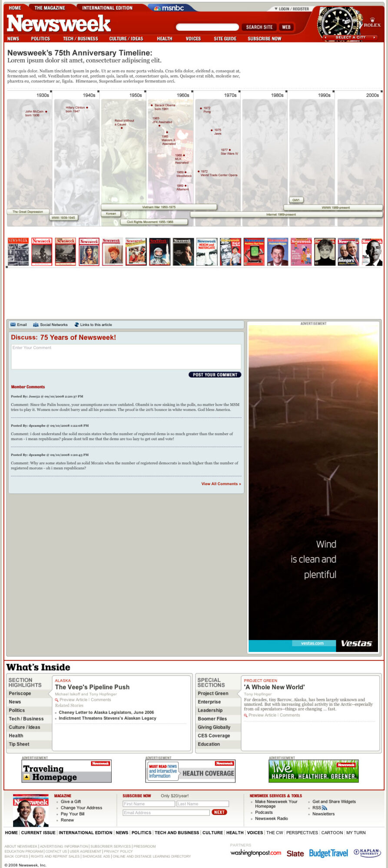Image resolution: width=388 pixels, height=868 pixels.
Task: Switch to the International Edition tab
Action: 107,8
